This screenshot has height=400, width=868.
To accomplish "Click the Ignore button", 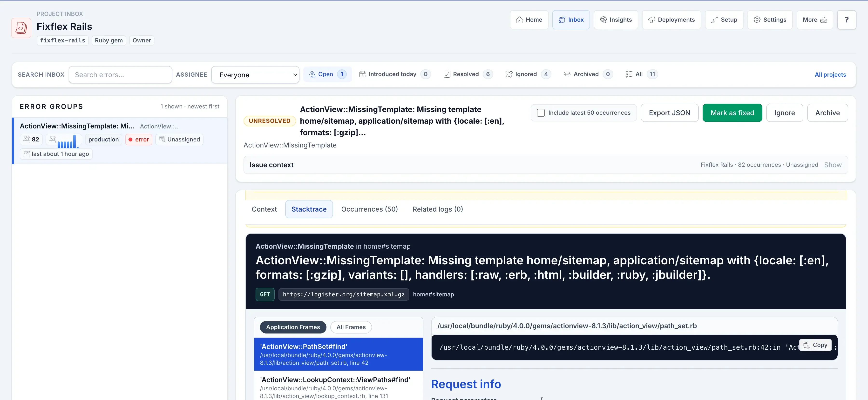I will [x=784, y=113].
